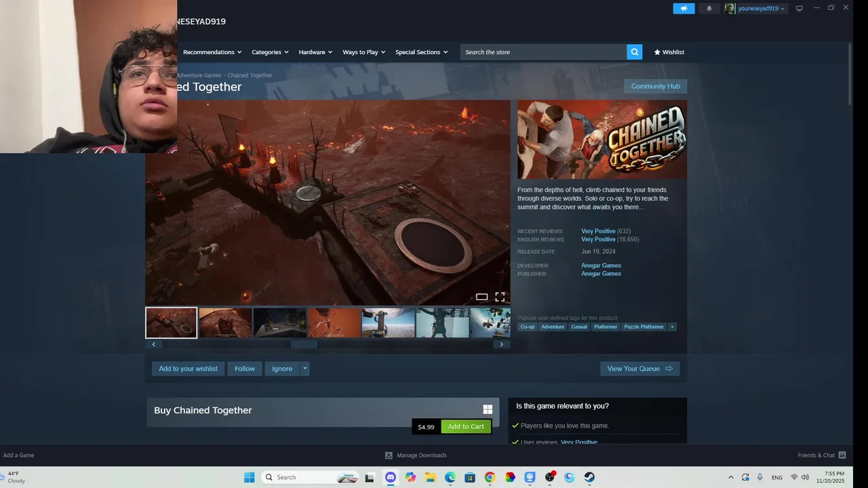The width and height of the screenshot is (868, 488).
Task: Select the tower against blue sky thumbnail
Action: (388, 323)
